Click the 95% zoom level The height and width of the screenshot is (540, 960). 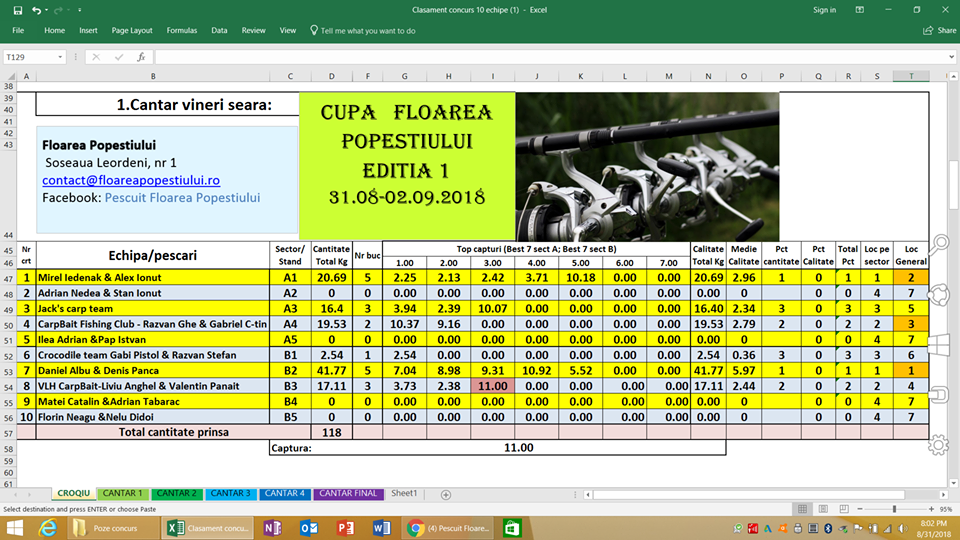(x=946, y=509)
